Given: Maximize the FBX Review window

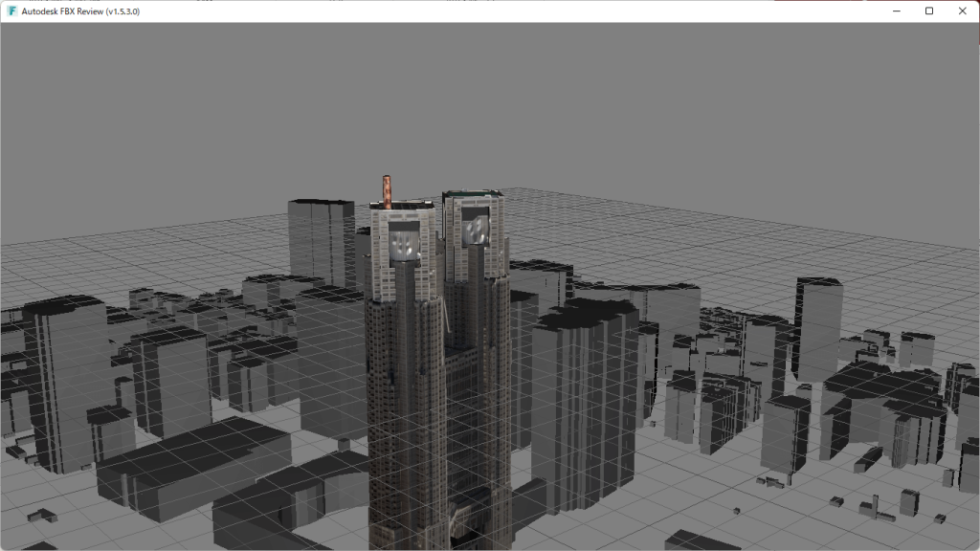Looking at the screenshot, I should [x=928, y=11].
